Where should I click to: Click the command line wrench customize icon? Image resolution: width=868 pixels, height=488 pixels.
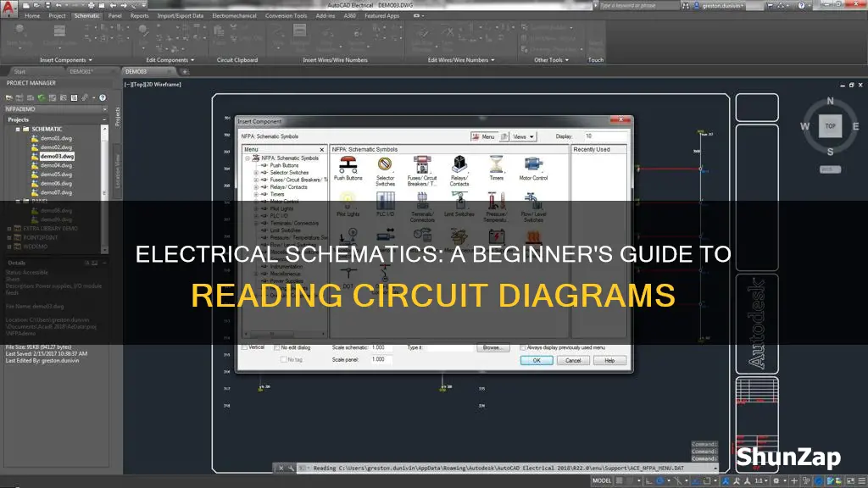[292, 468]
